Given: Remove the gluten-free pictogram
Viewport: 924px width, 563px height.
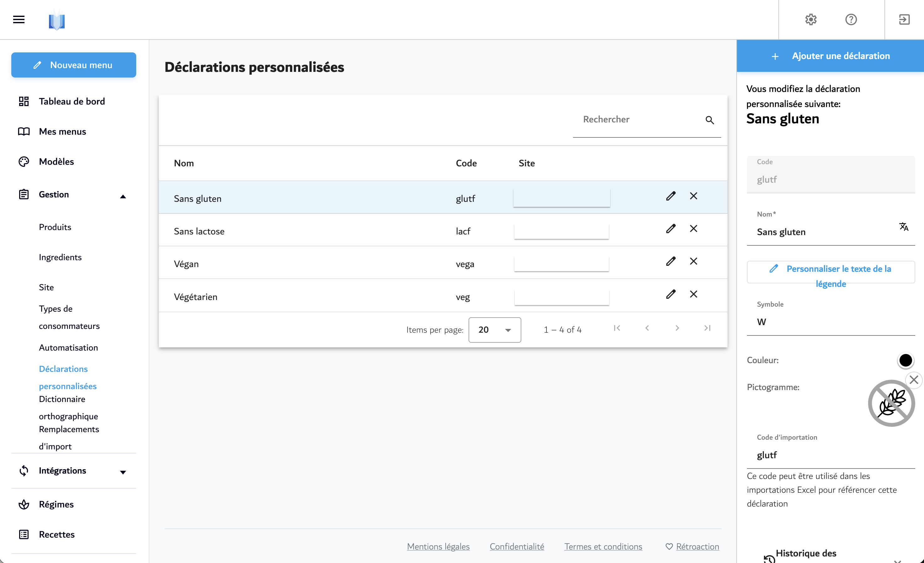Looking at the screenshot, I should (914, 380).
